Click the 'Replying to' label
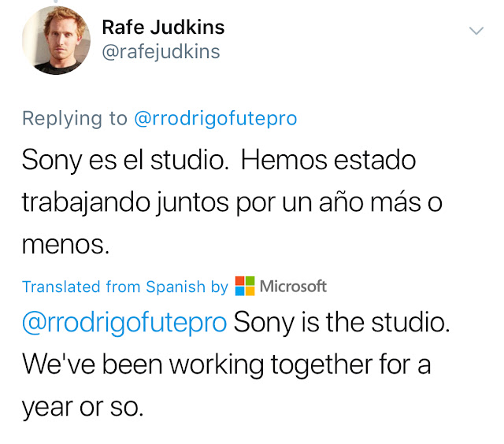 [x=74, y=118]
